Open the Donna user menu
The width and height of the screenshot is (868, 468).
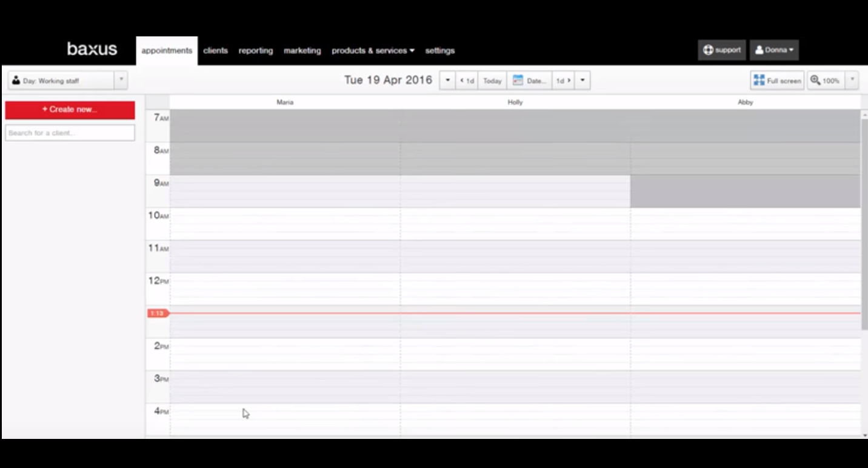pos(774,50)
